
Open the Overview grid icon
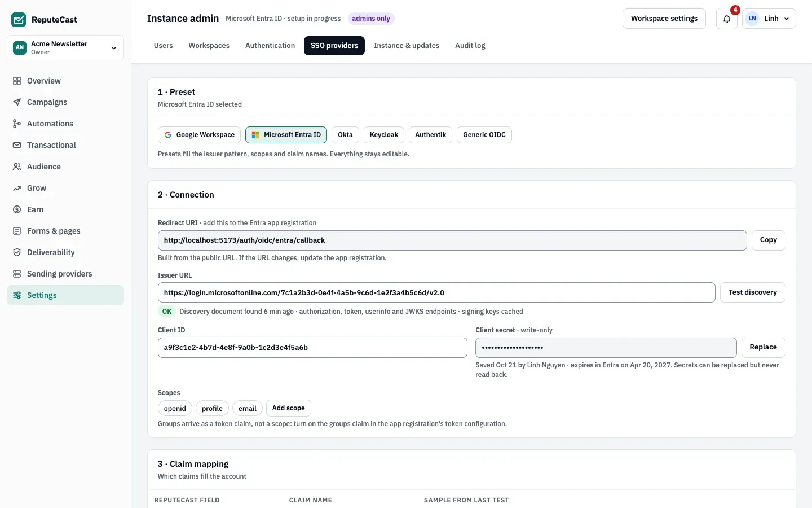[x=17, y=81]
